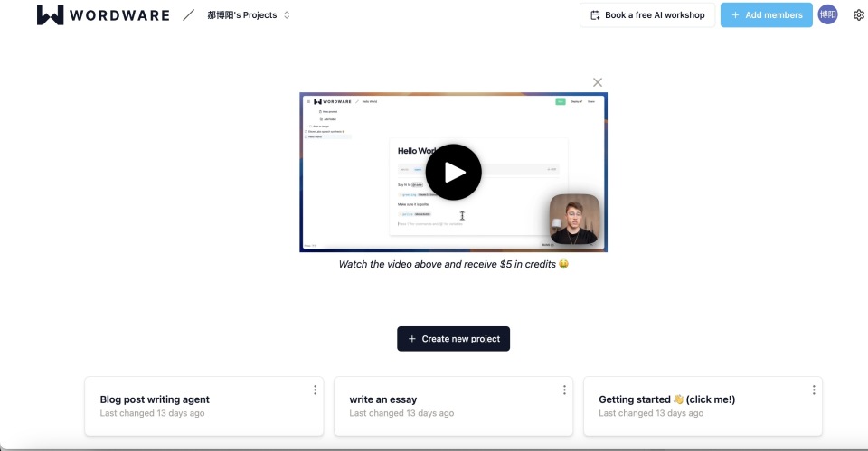Click the presenter webcam thumbnail in video
The width and height of the screenshot is (868, 451).
click(574, 219)
